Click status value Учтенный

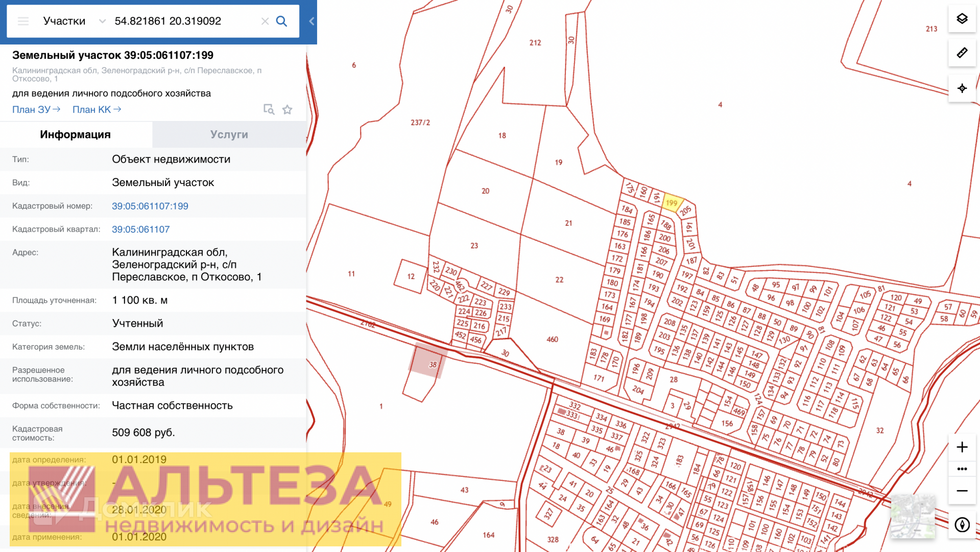[138, 324]
